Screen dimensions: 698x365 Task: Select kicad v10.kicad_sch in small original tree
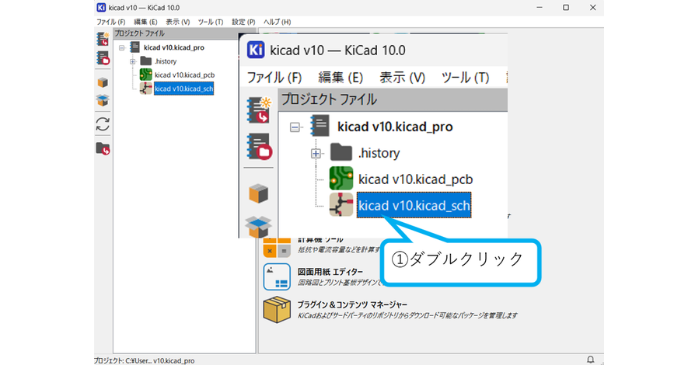click(x=184, y=89)
